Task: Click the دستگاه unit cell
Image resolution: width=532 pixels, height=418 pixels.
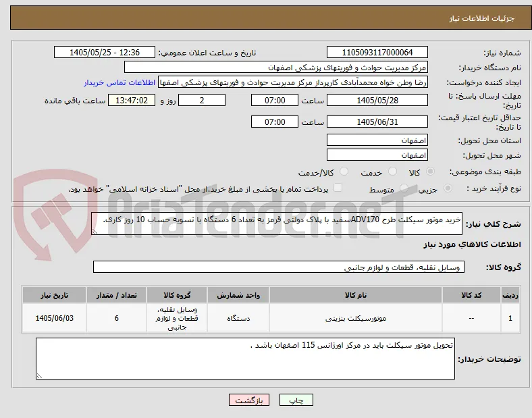Action: pyautogui.click(x=238, y=318)
